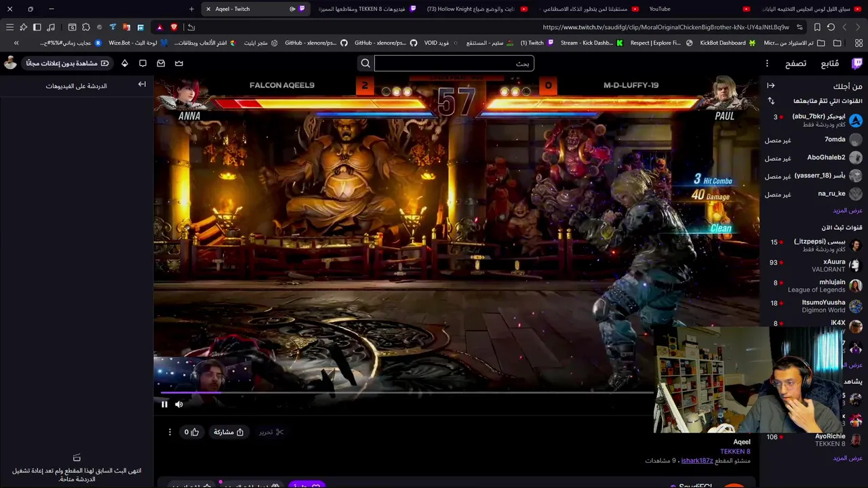
Task: Open the more options dots near Browse
Action: [767, 63]
